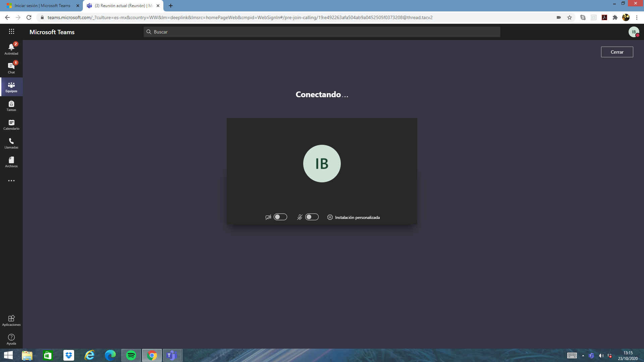Screen dimensions: 644x362
Task: Click camera permission icon in address bar
Action: (559, 17)
